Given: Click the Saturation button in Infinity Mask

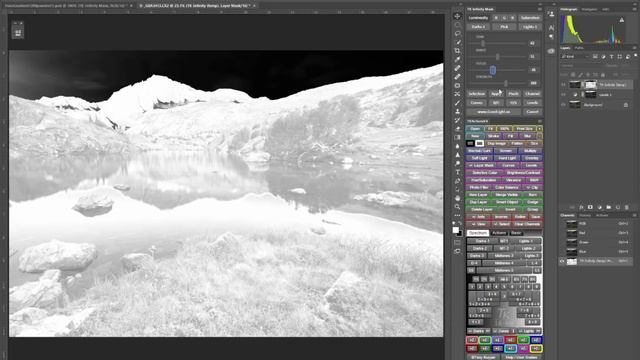Looking at the screenshot, I should click(x=530, y=18).
